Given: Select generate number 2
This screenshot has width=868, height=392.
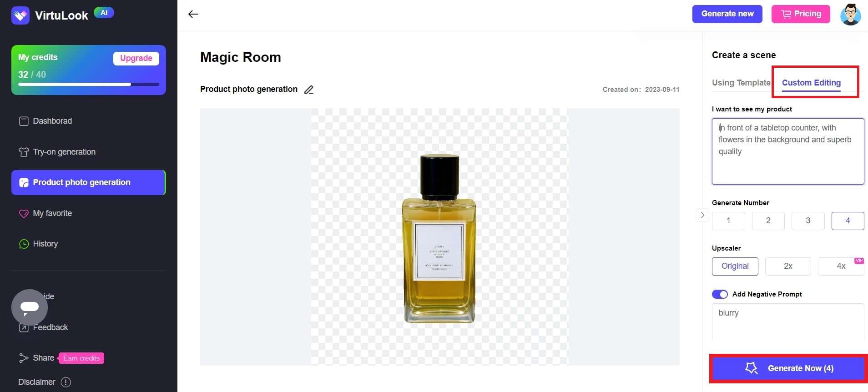Looking at the screenshot, I should (768, 221).
